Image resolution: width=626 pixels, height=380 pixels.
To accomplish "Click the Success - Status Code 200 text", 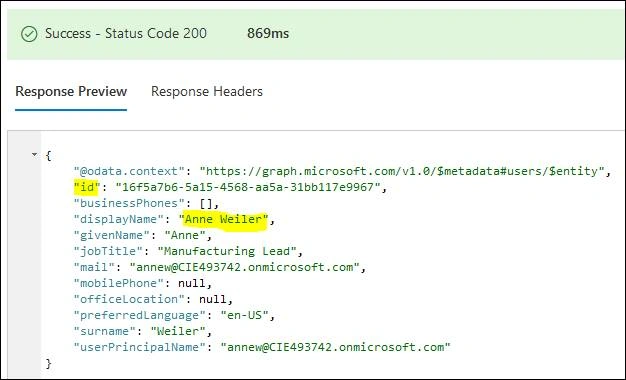I will pyautogui.click(x=126, y=33).
